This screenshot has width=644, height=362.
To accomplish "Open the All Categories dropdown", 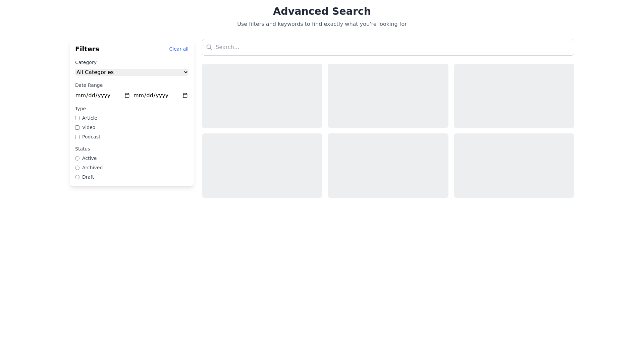I will (x=132, y=72).
